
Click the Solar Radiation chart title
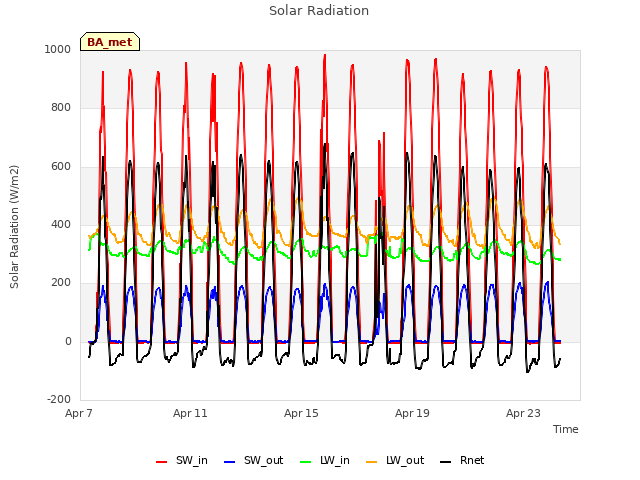pos(319,11)
